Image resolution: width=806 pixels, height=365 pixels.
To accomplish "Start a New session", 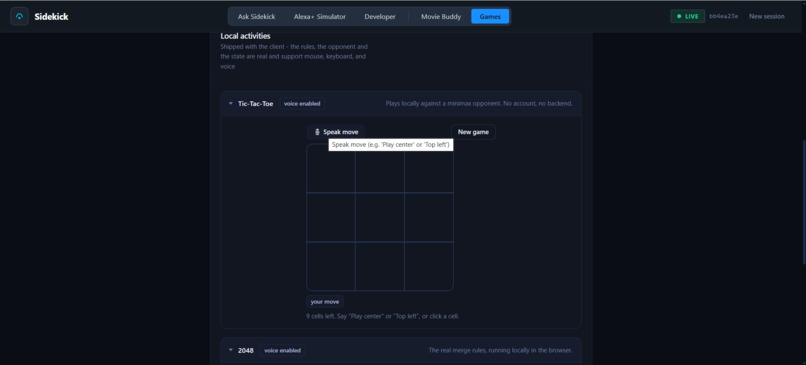I will pyautogui.click(x=766, y=16).
